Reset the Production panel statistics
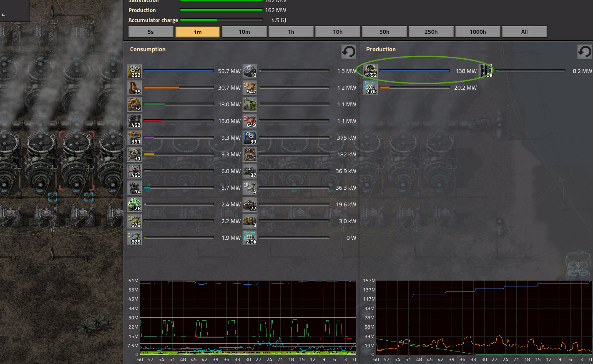 [584, 52]
